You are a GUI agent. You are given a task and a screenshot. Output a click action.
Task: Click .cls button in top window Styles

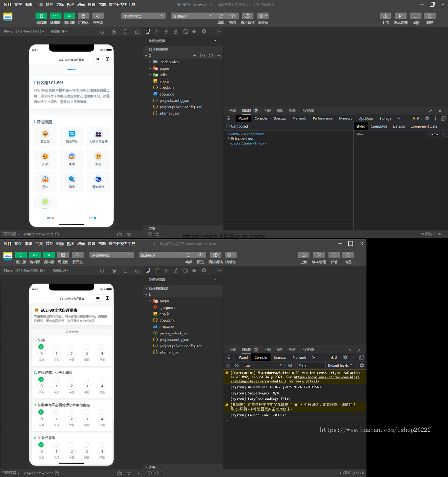(434, 134)
